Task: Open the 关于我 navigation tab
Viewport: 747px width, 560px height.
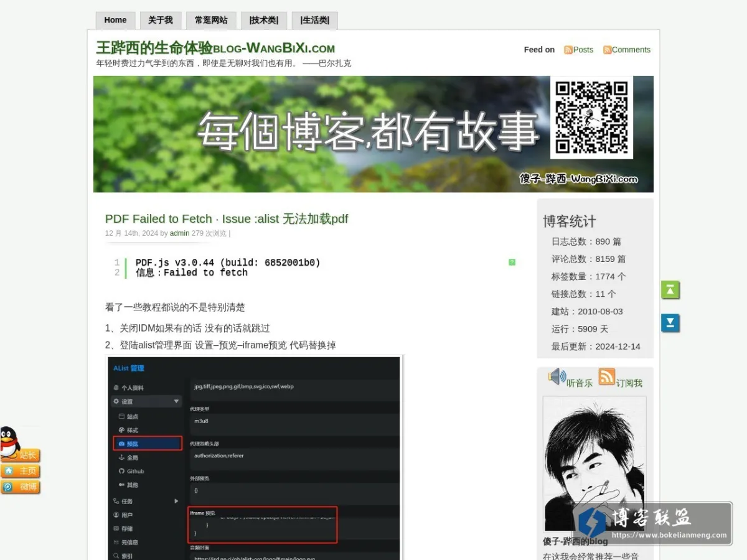Action: (161, 20)
